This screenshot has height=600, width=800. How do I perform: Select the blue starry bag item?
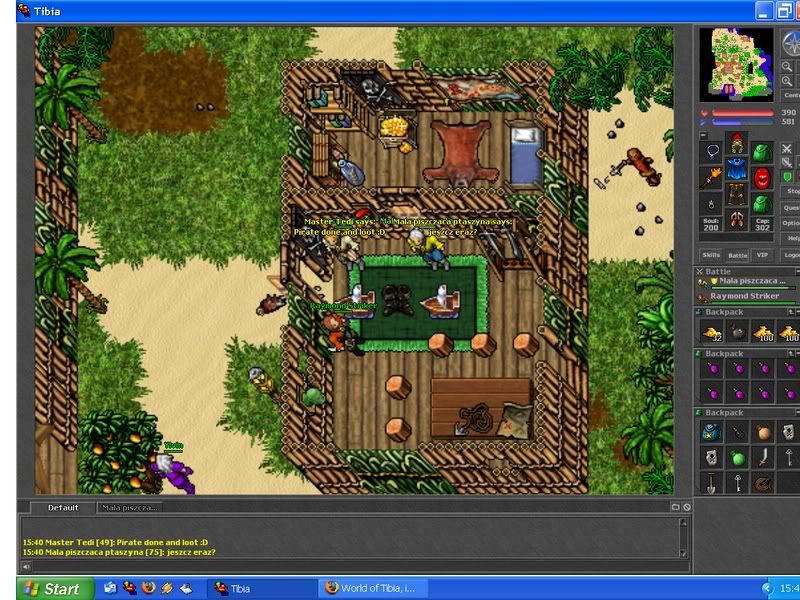pos(711,433)
